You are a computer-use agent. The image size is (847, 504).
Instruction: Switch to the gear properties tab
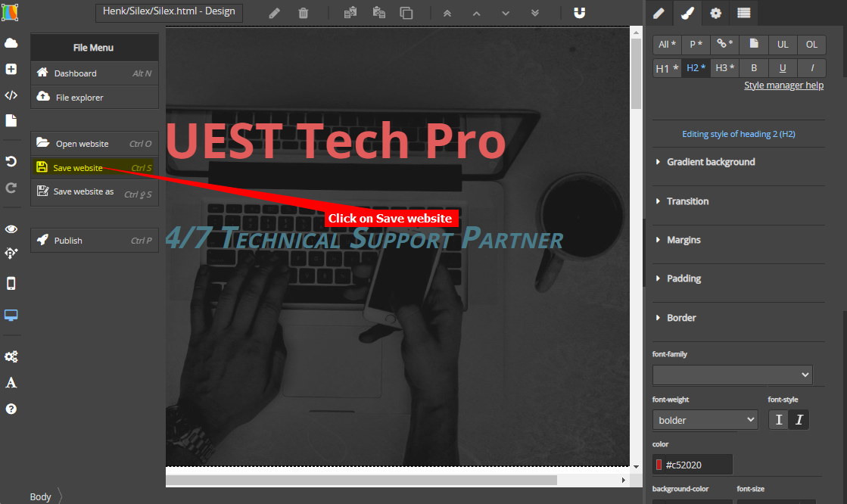coord(716,13)
